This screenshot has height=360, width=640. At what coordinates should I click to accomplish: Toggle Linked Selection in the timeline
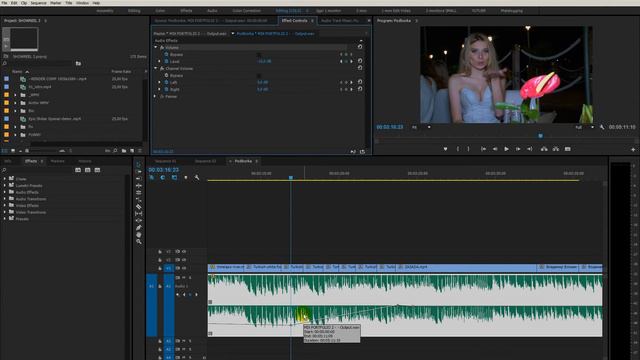coord(174,178)
